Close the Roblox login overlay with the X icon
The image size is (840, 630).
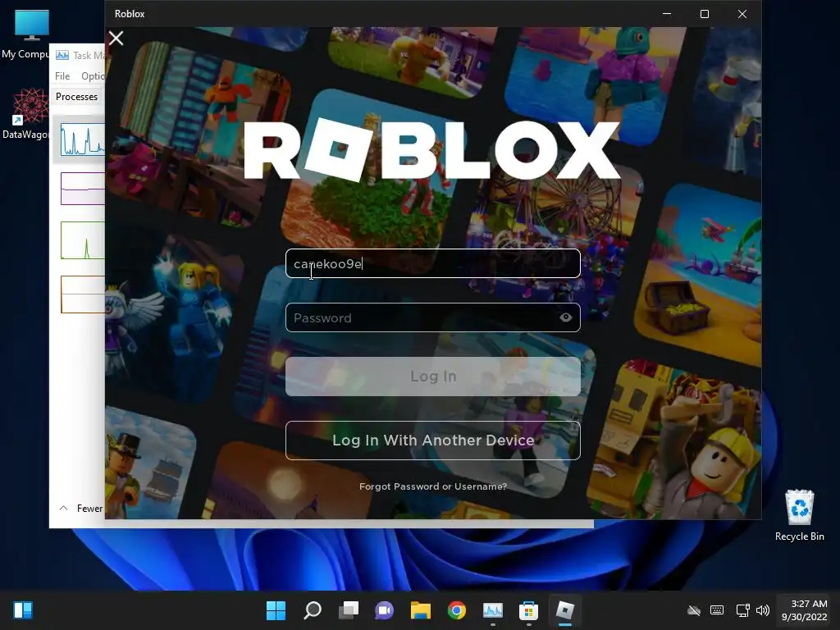click(x=116, y=38)
